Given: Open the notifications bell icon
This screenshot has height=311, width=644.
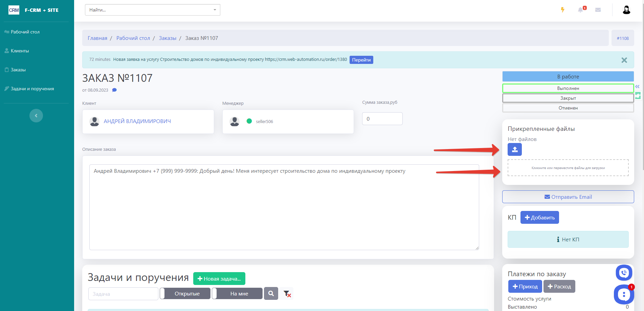Looking at the screenshot, I should coord(581,10).
